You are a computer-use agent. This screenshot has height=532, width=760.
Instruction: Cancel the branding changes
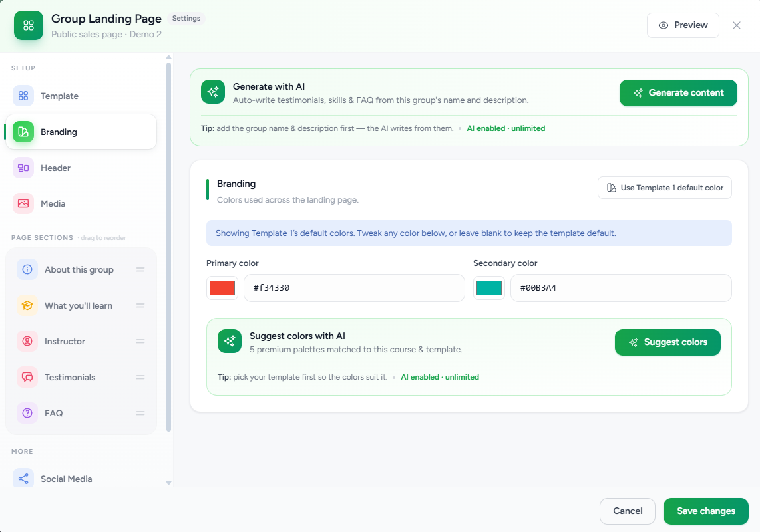[627, 511]
